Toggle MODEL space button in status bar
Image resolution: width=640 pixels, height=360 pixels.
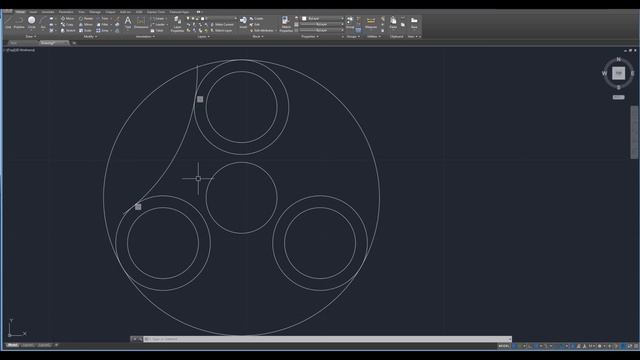click(x=503, y=346)
